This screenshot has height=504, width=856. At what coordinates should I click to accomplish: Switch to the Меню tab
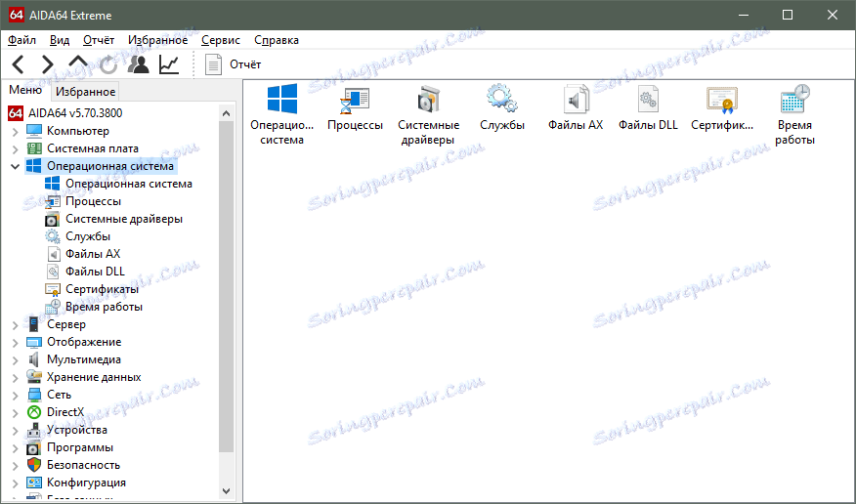tap(25, 90)
